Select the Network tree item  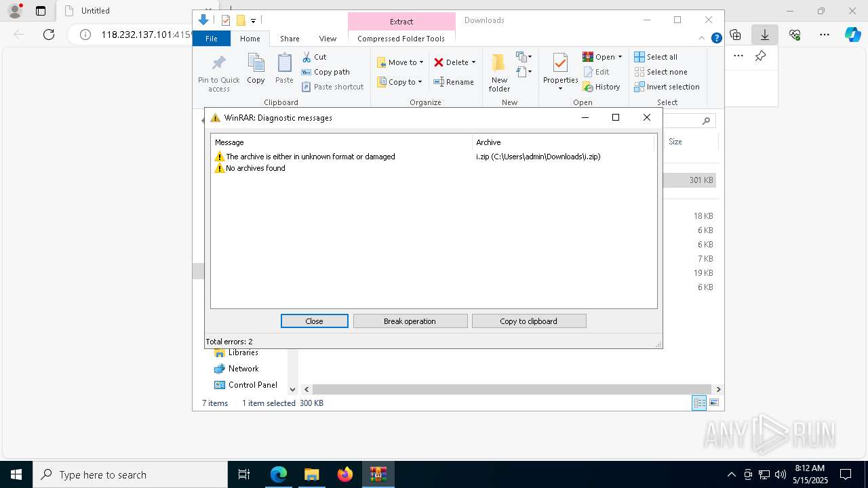(243, 369)
